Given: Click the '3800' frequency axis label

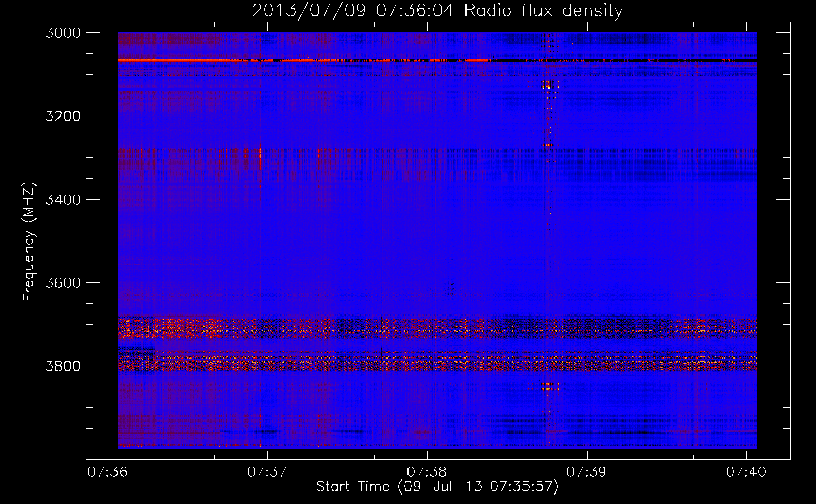Looking at the screenshot, I should [x=63, y=366].
